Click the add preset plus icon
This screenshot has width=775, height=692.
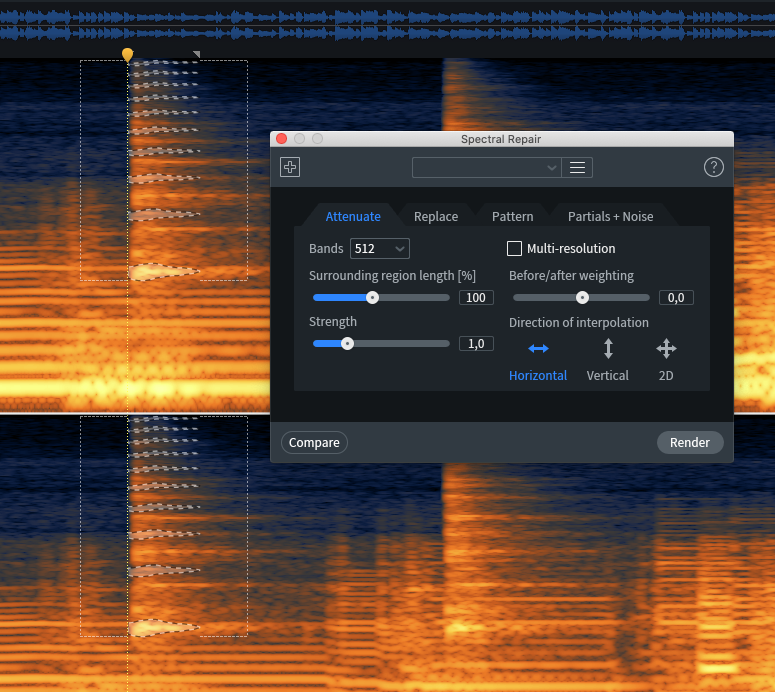[x=290, y=167]
